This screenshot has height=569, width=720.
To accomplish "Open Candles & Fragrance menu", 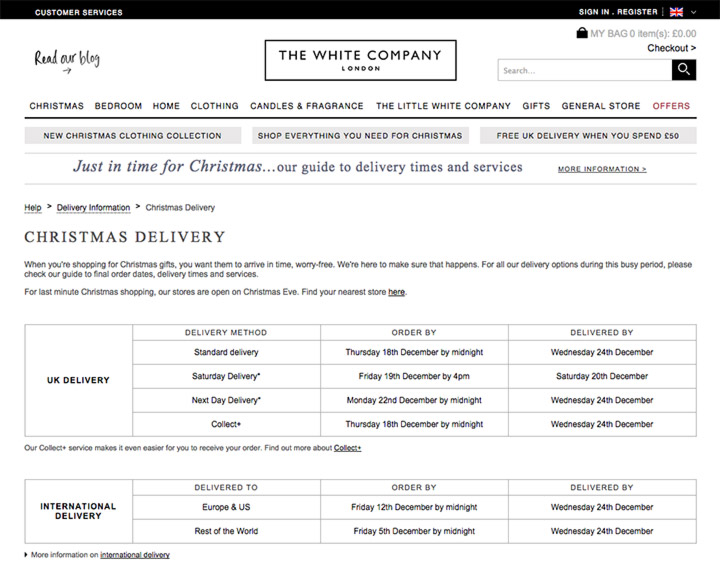I will [x=307, y=106].
